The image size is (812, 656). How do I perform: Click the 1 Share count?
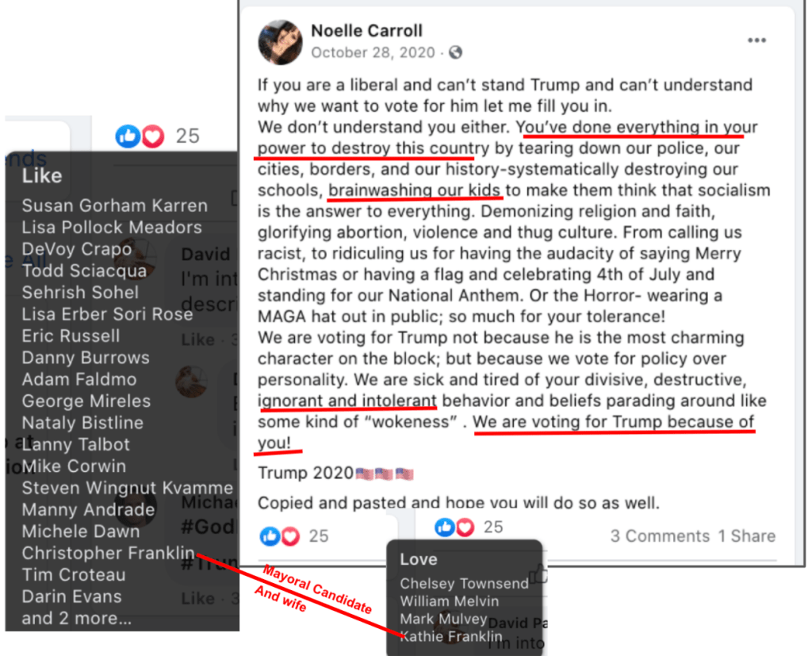[x=746, y=535]
